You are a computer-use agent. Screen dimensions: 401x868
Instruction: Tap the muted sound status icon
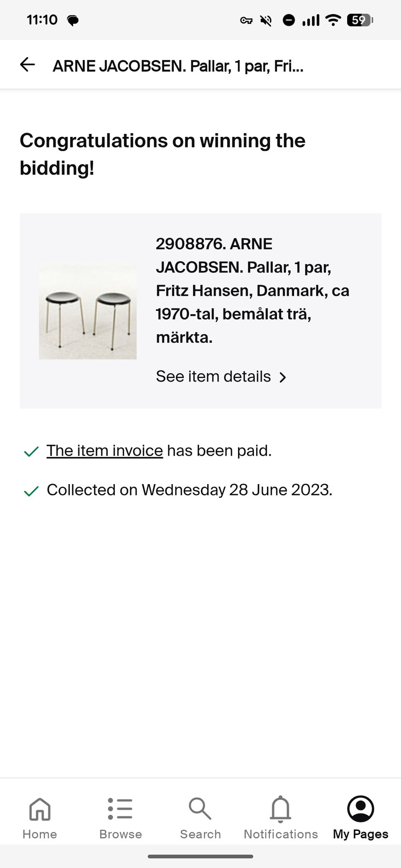click(266, 20)
